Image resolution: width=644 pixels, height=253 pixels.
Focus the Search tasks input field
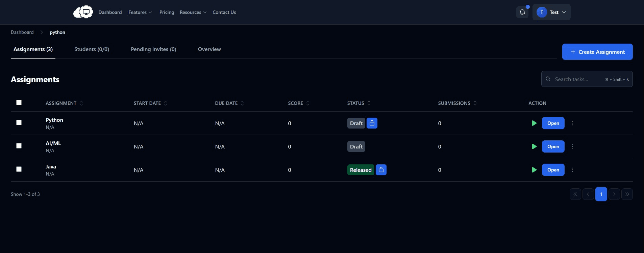coord(587,79)
